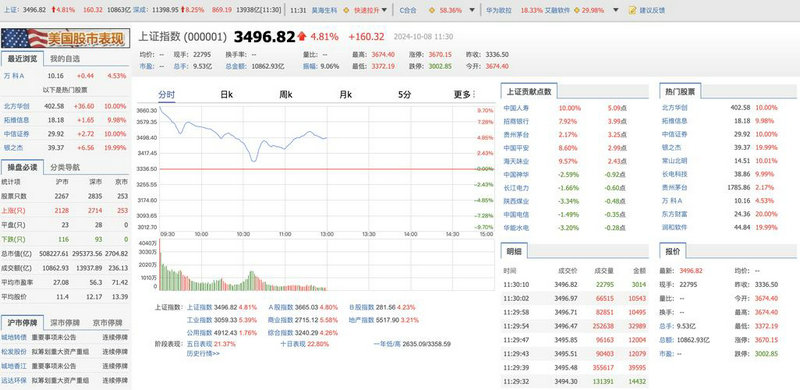
Task: Click the diamond icon before 快速拉升
Action: point(346,10)
